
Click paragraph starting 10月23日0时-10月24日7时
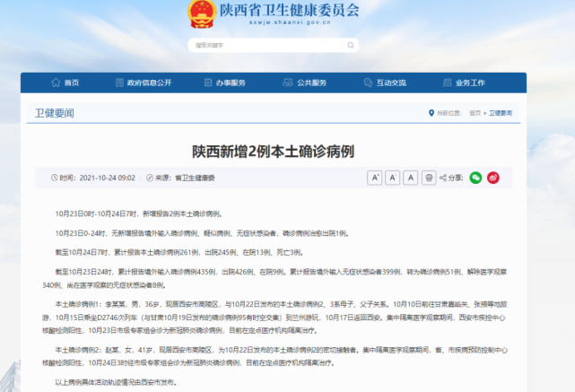[139, 213]
